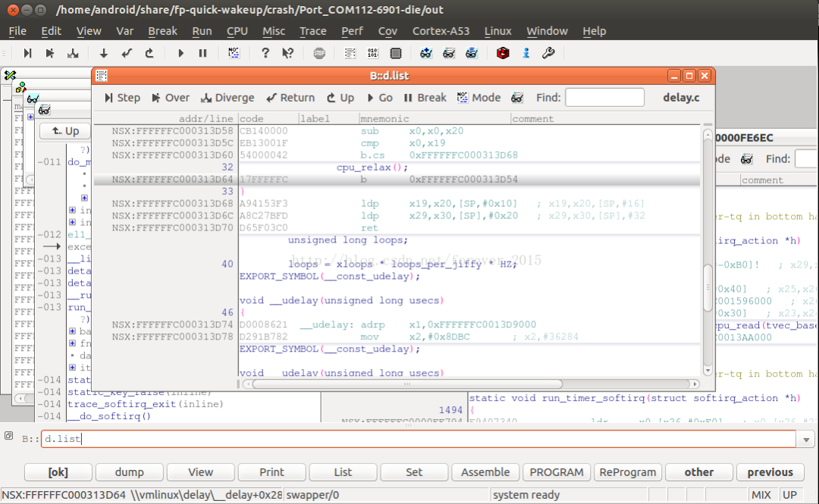
Task: Expand the 'ba' tree node
Action: click(72, 331)
